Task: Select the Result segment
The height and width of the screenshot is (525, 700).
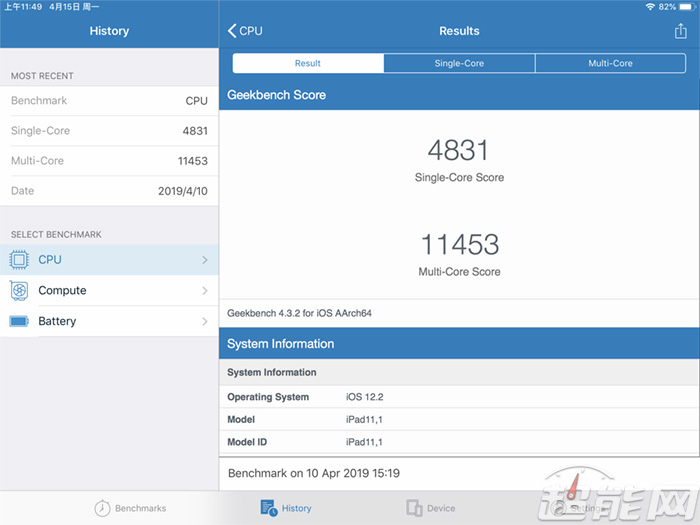Action: pos(308,63)
